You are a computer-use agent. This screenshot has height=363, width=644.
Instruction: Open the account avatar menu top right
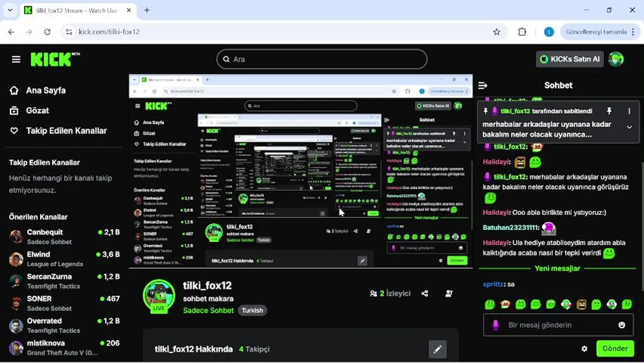(x=616, y=59)
